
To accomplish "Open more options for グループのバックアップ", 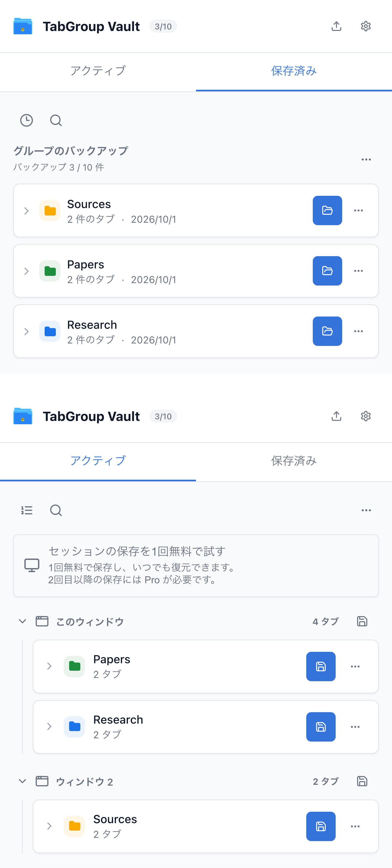I will point(366,159).
